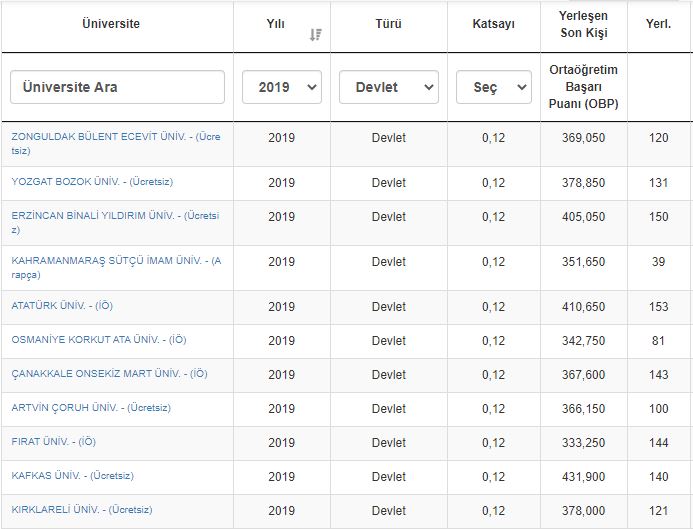Click Yerl. value 150 in Erzincan row

659,217
